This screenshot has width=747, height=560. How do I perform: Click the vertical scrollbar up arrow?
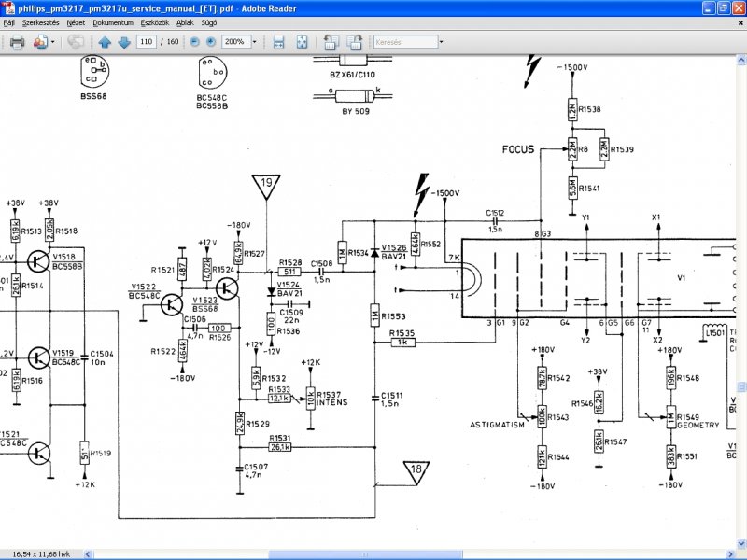(741, 61)
